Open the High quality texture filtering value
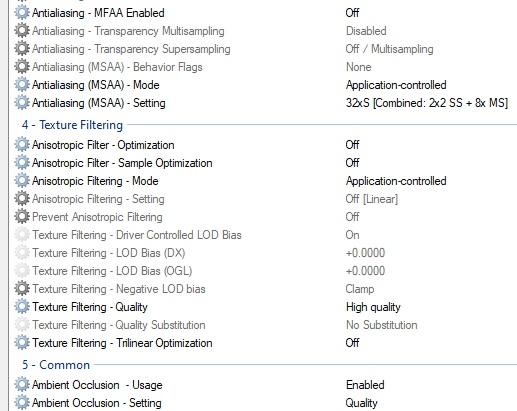The height and width of the screenshot is (411, 517). 373,307
